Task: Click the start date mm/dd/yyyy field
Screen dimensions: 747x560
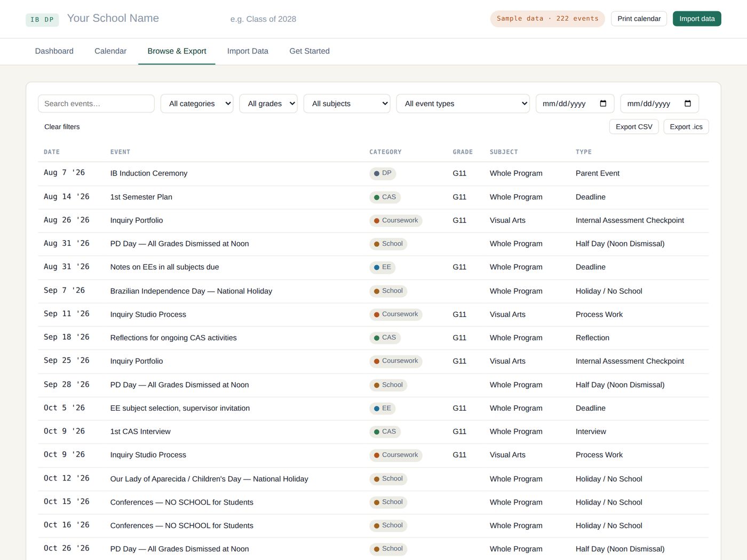Action: [575, 103]
